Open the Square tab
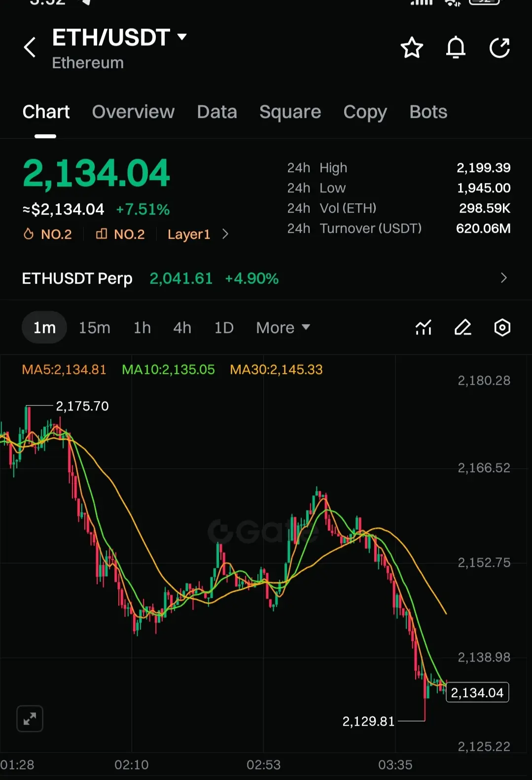 [290, 112]
